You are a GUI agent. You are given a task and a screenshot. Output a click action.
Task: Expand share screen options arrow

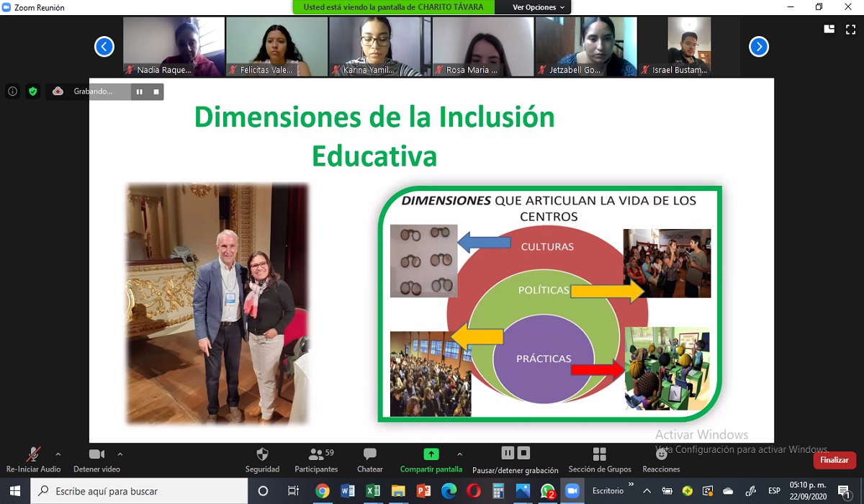pos(459,454)
